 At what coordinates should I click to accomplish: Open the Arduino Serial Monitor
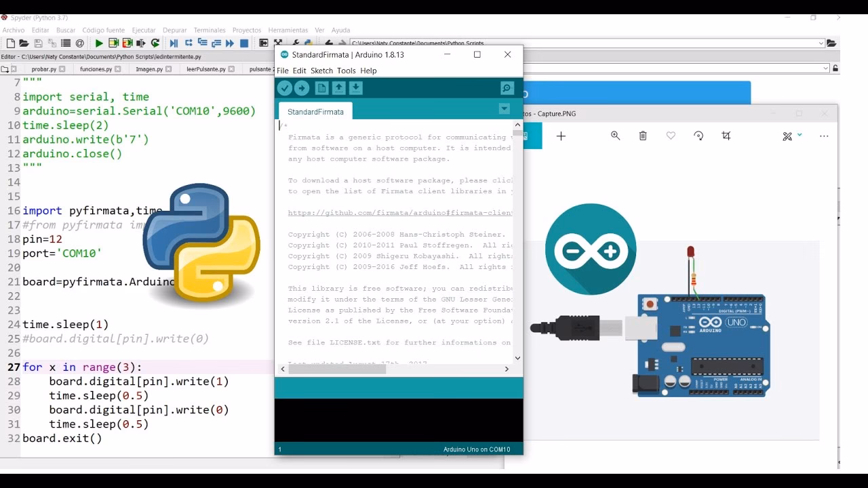pyautogui.click(x=507, y=87)
